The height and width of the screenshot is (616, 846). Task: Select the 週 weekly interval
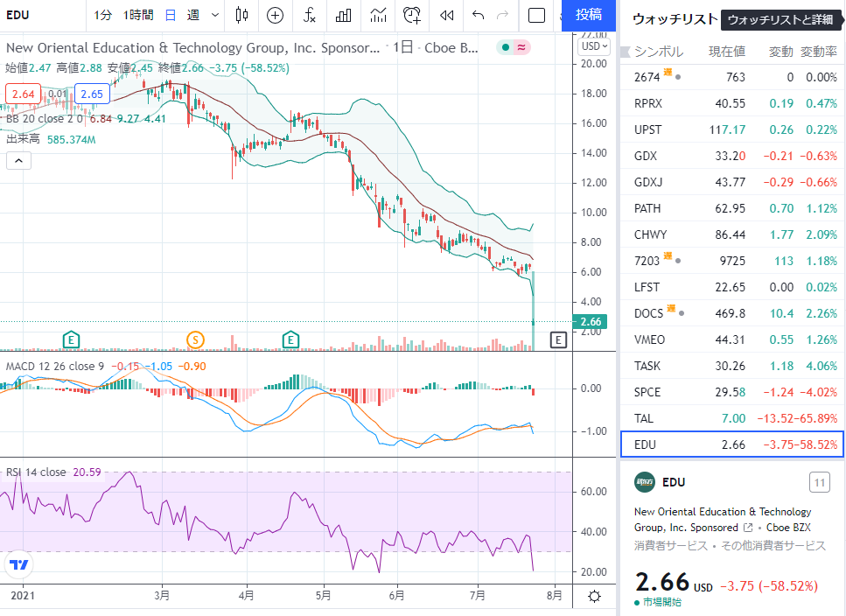pos(193,15)
